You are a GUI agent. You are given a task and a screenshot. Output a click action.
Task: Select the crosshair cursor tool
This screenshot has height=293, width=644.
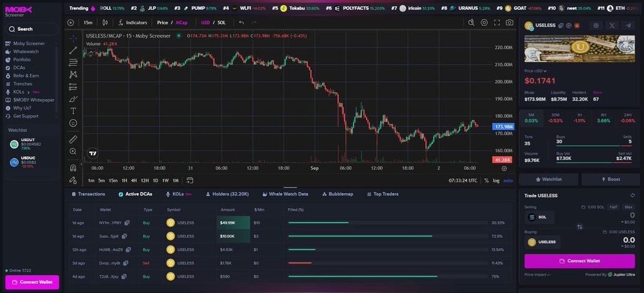(73, 38)
